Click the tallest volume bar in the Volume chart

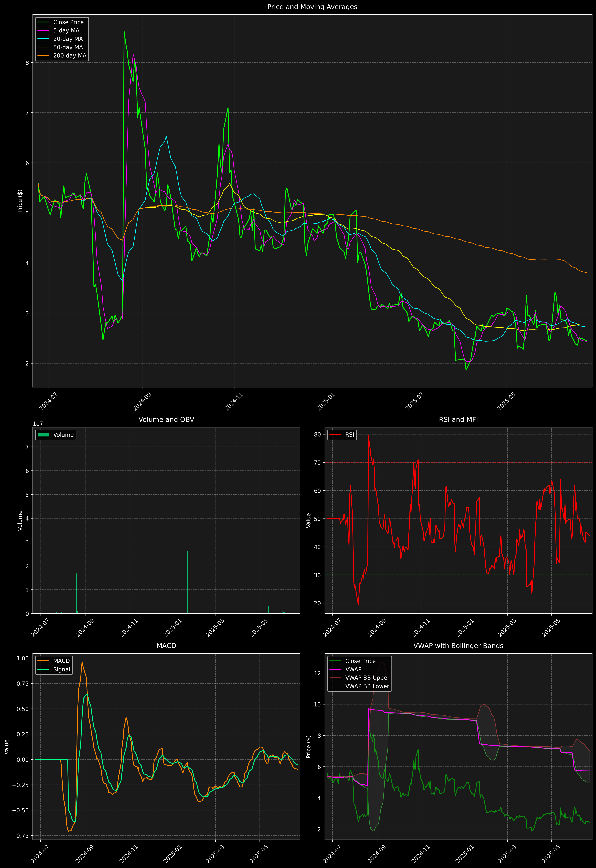282,525
